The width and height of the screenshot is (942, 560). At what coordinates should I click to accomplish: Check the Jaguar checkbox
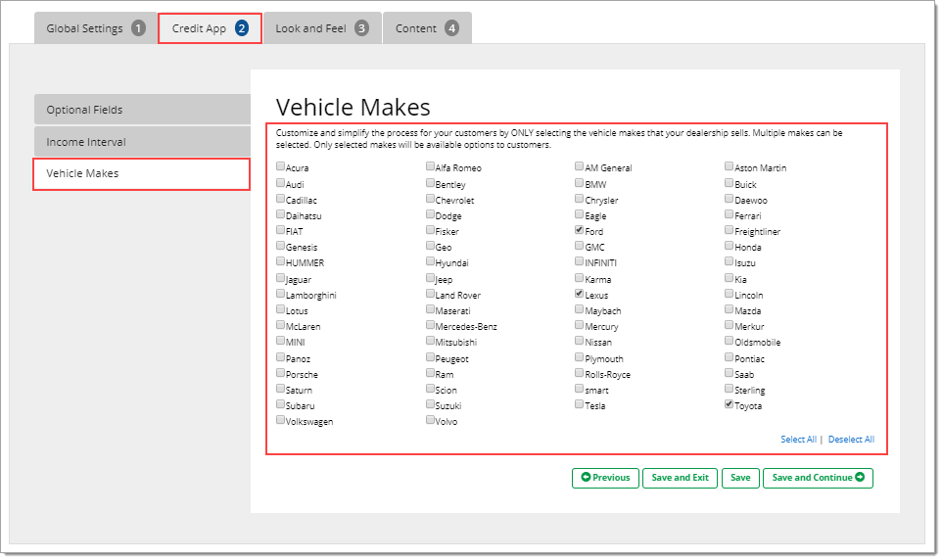(281, 278)
